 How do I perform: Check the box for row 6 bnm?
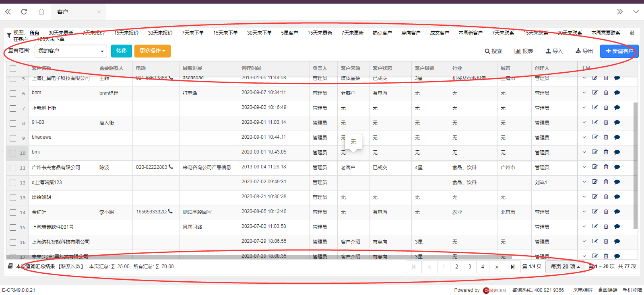pos(13,94)
